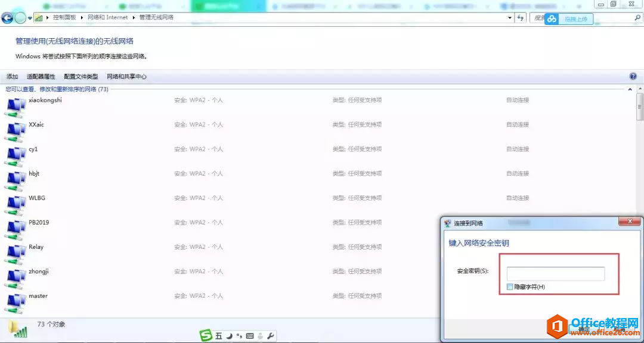Go to 控制面板 in the breadcrumb
The height and width of the screenshot is (343, 644).
pos(64,18)
